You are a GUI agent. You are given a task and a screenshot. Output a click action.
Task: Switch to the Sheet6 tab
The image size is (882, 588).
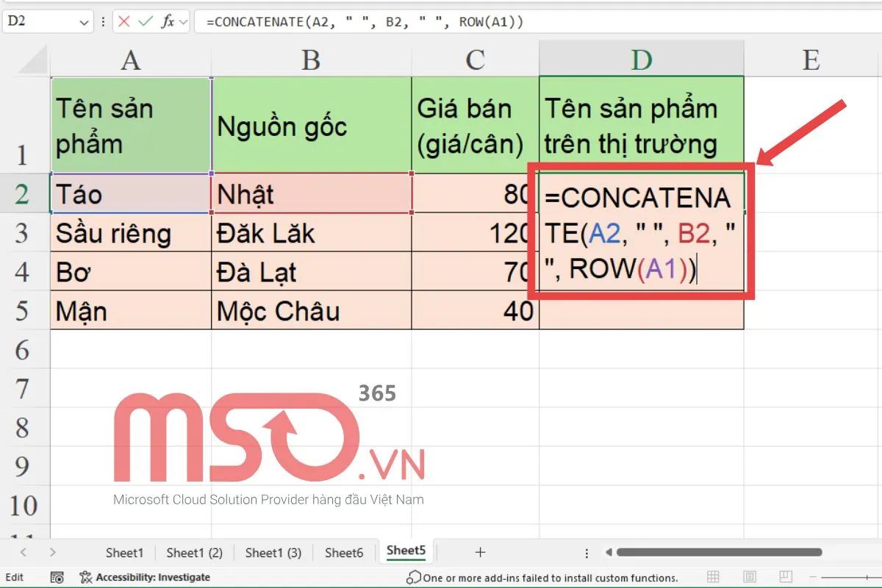pos(344,552)
